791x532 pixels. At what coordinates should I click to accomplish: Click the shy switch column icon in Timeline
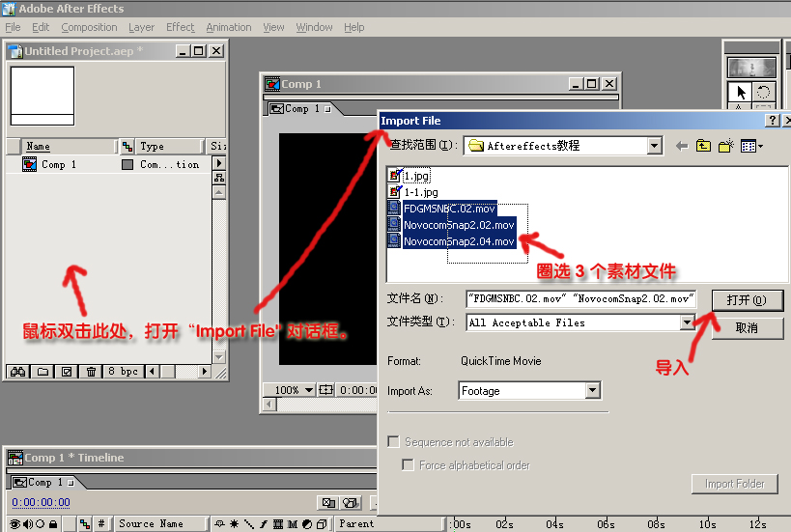(x=219, y=524)
